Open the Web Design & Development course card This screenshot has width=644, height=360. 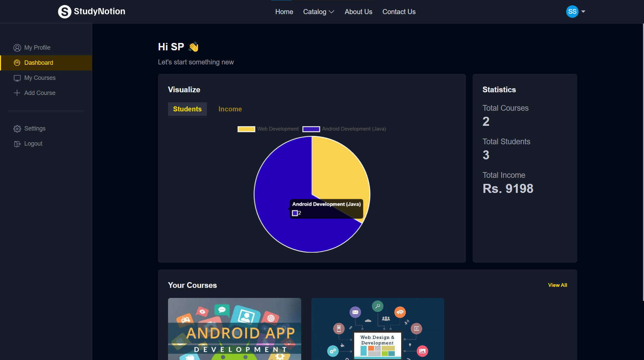point(377,329)
